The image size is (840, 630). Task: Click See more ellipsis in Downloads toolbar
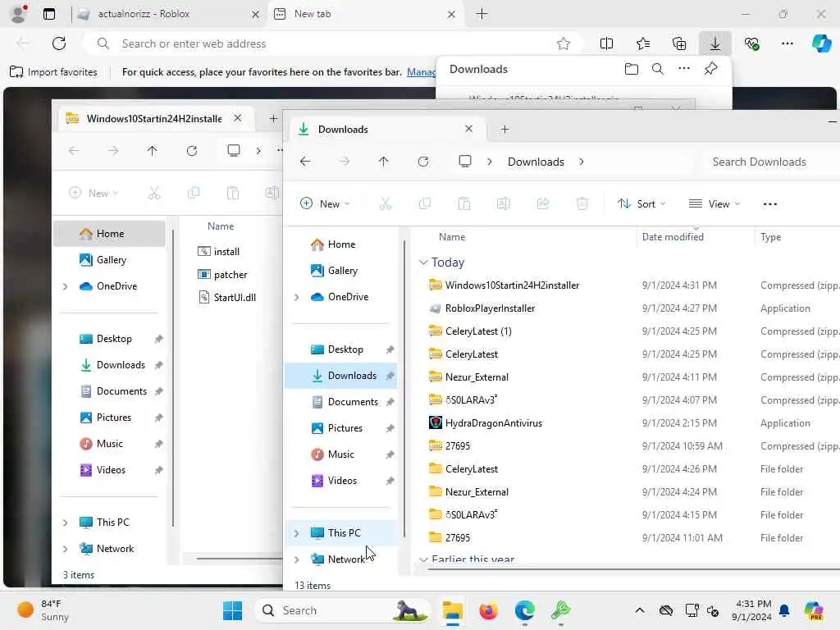click(x=769, y=204)
